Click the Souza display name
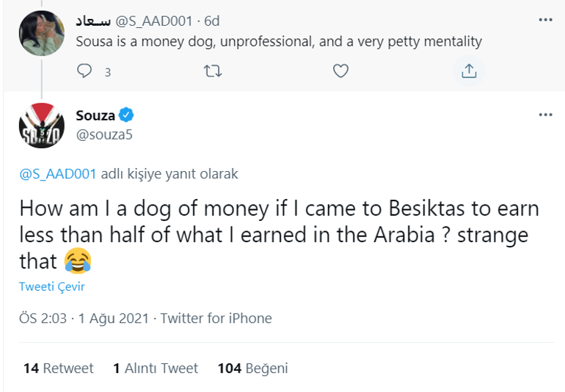 [95, 115]
